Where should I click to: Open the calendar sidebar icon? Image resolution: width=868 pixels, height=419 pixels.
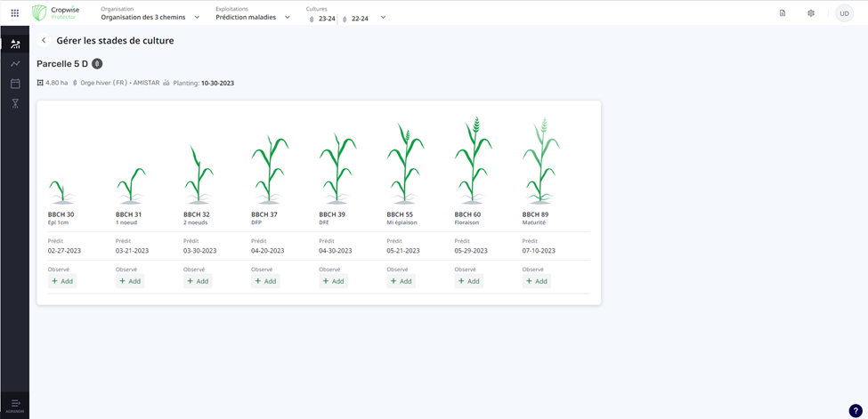(15, 84)
